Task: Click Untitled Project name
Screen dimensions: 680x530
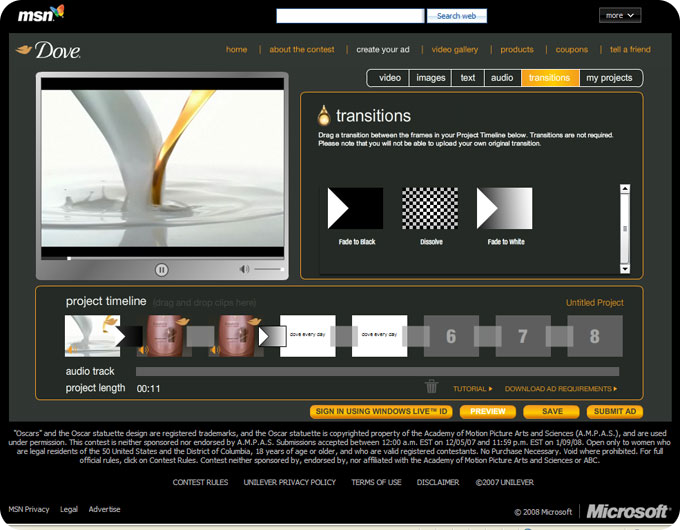Action: coord(595,303)
